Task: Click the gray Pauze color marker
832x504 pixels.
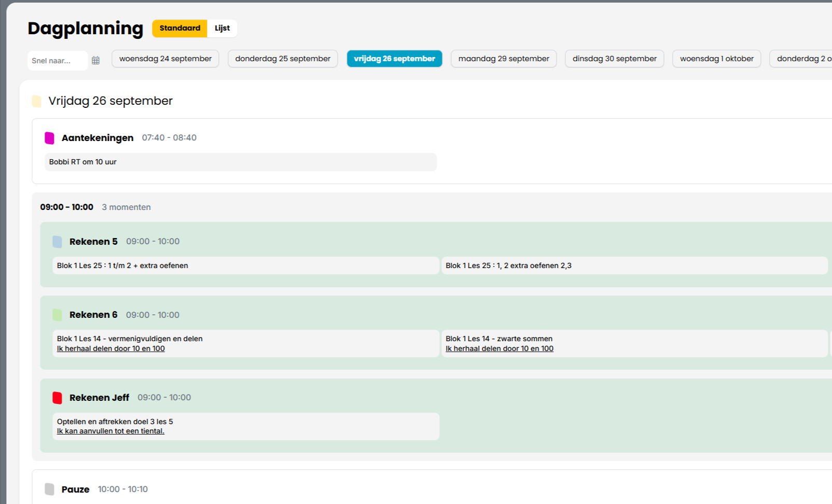Action: point(50,489)
